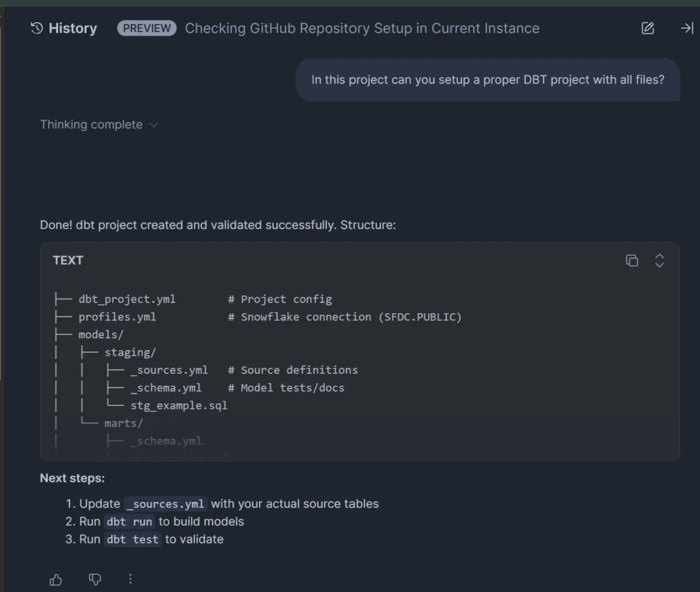Click the '_sources.yml' inline code in step 1

[x=165, y=504]
